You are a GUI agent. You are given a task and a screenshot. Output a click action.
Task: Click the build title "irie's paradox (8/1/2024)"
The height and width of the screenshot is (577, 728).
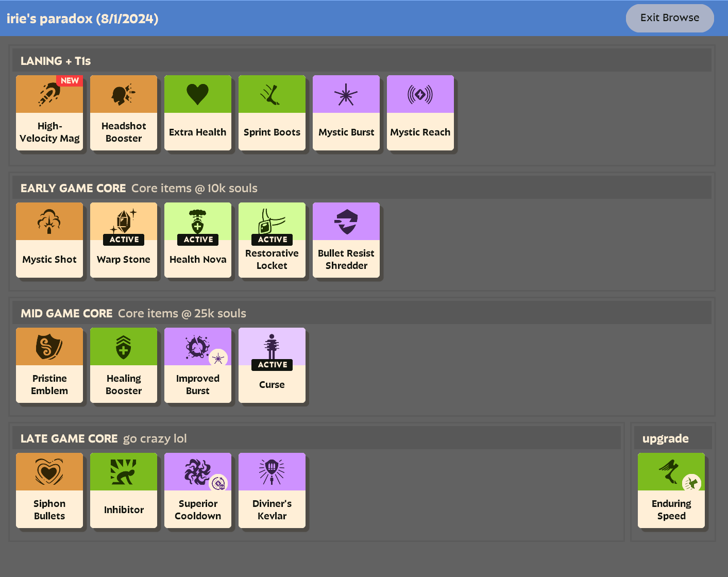82,19
